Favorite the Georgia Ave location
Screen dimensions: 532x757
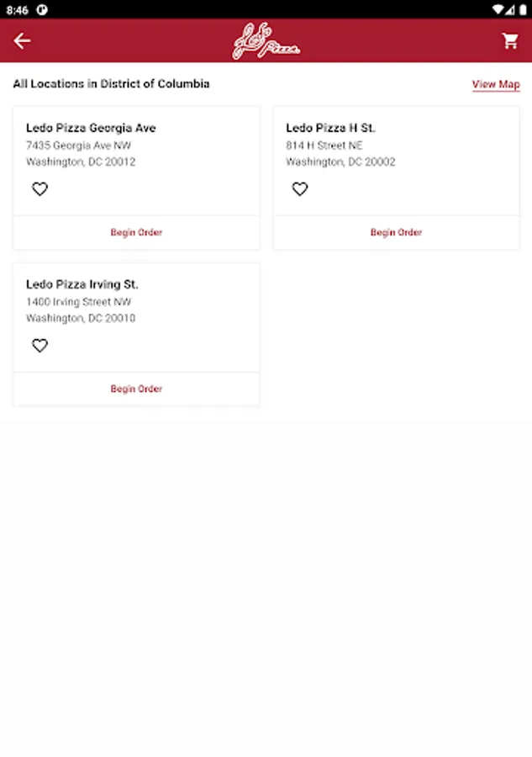tap(40, 189)
